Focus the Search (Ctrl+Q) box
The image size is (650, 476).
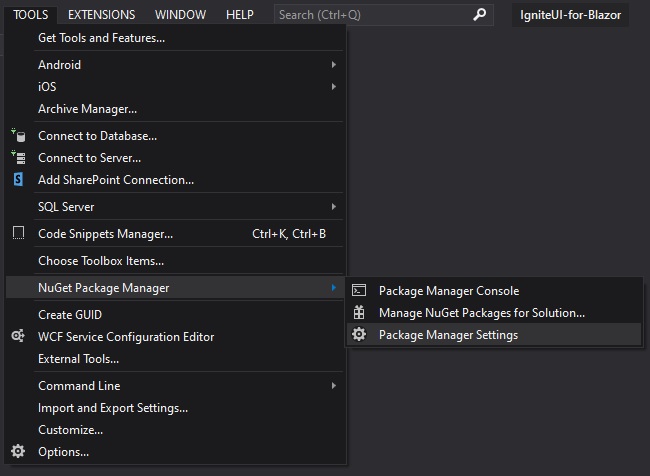[370, 15]
